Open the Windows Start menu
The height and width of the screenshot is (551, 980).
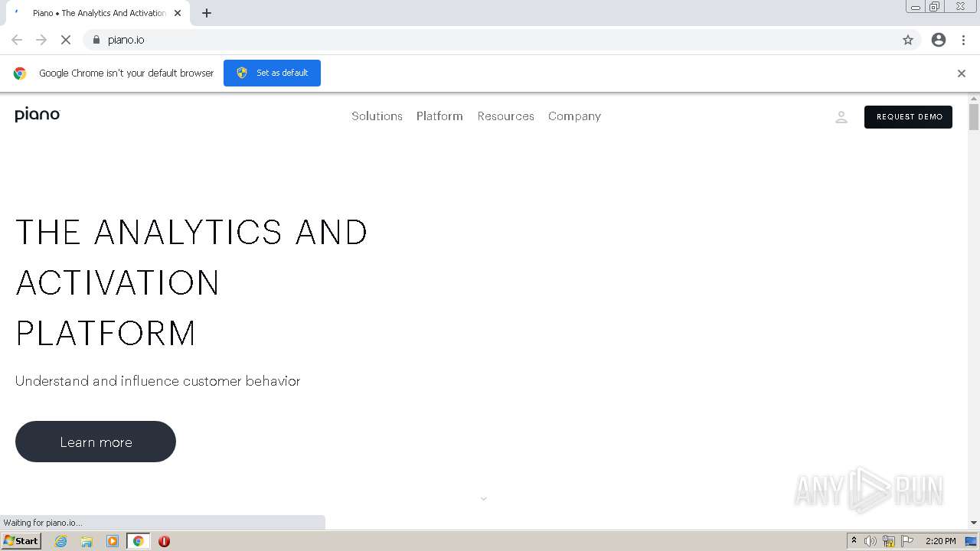pos(21,541)
